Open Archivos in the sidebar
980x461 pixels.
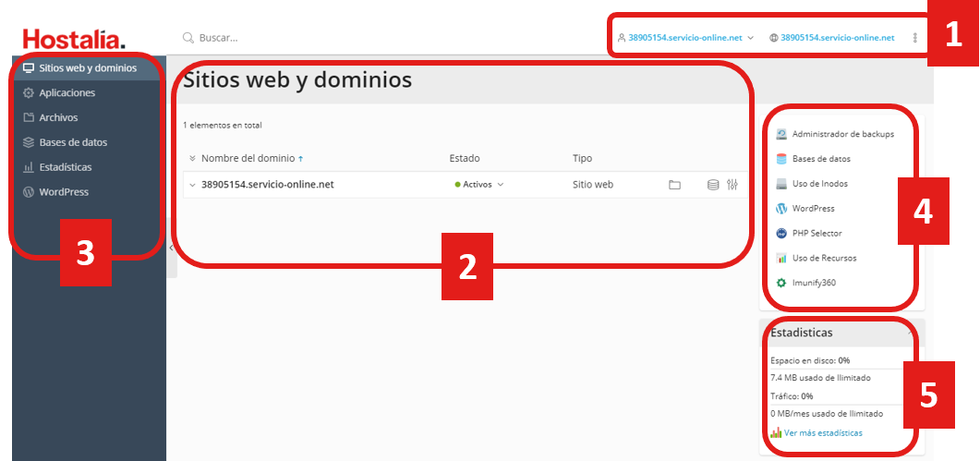pyautogui.click(x=58, y=117)
